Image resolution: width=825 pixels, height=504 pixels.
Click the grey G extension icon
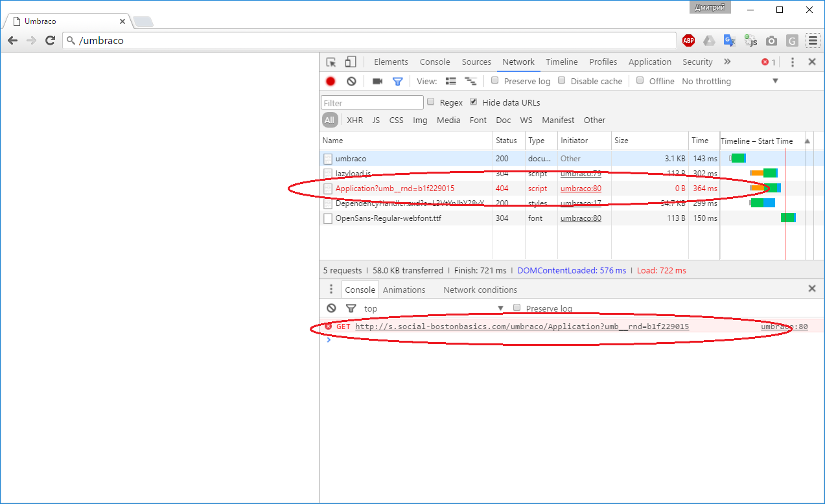click(x=791, y=41)
